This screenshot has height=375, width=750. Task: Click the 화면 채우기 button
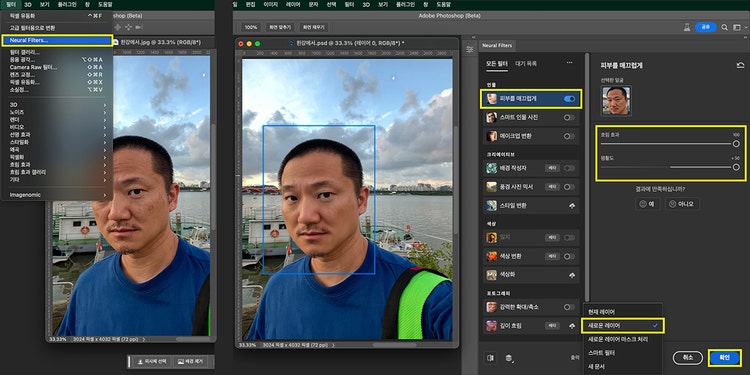313,27
